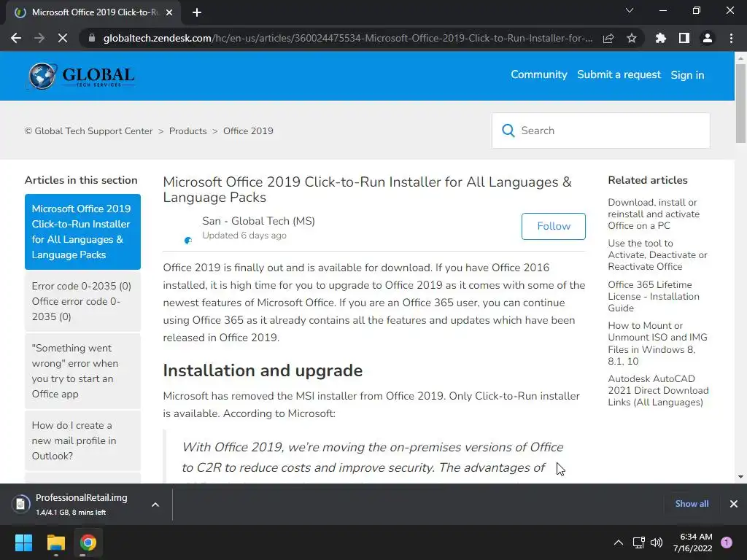Click the address bar URL
The height and width of the screenshot is (560, 747).
pyautogui.click(x=348, y=38)
